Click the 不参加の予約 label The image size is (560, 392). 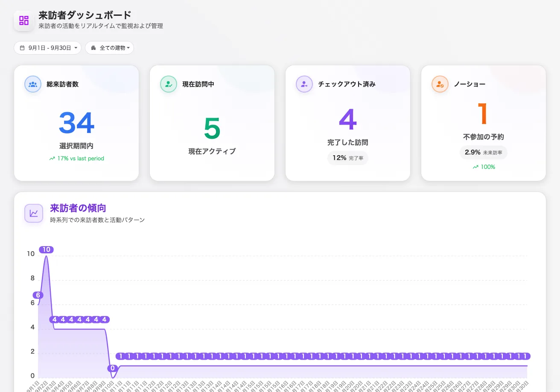[484, 137]
